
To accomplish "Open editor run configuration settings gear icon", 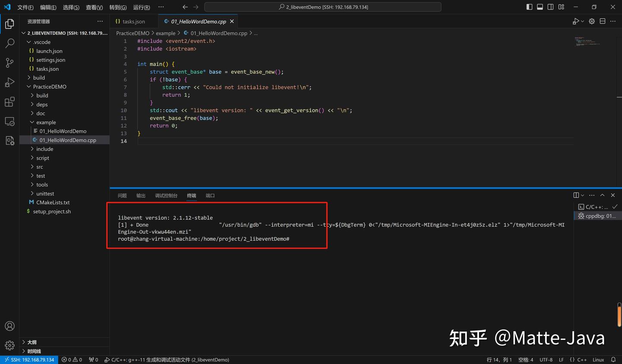I will tap(591, 21).
